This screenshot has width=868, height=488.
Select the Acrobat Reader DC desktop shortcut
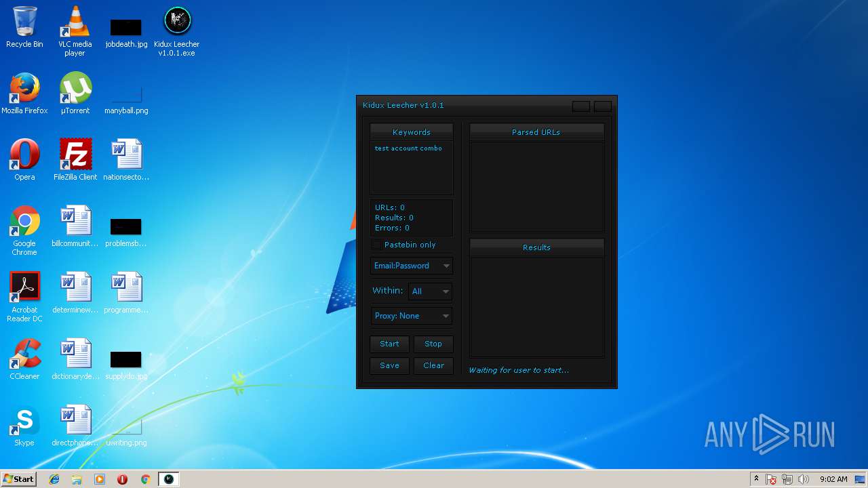[x=24, y=297]
